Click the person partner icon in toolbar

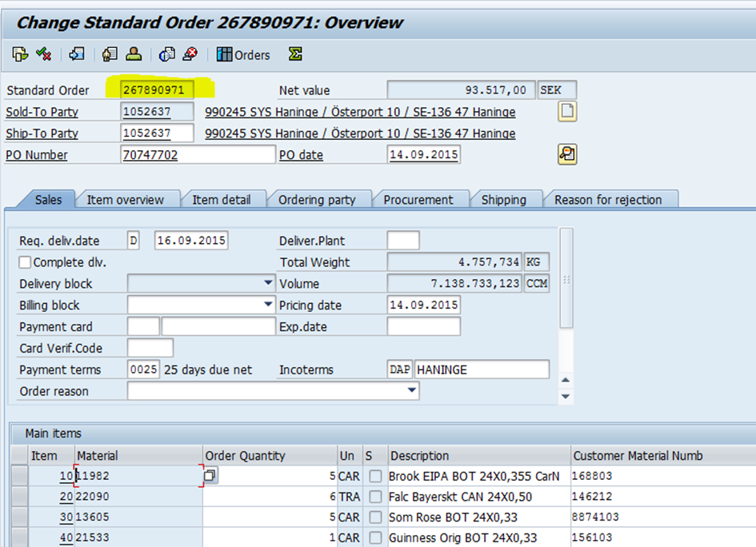(x=134, y=54)
